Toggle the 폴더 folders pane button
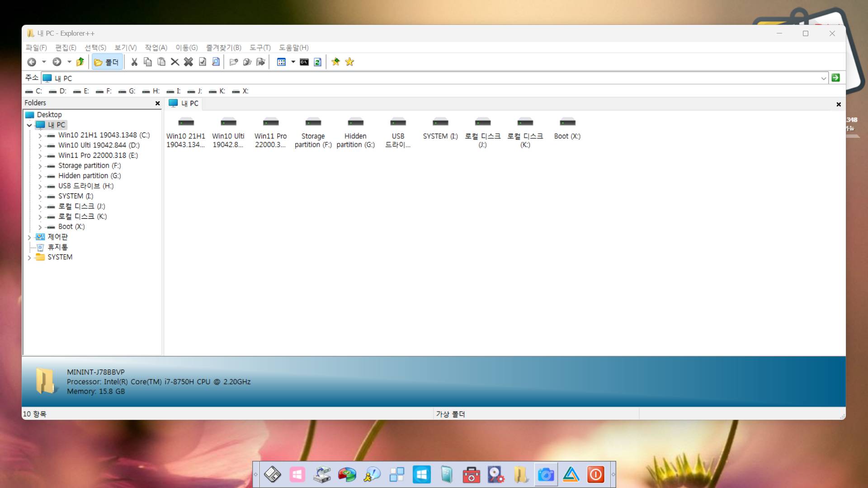This screenshot has width=868, height=488. point(107,62)
